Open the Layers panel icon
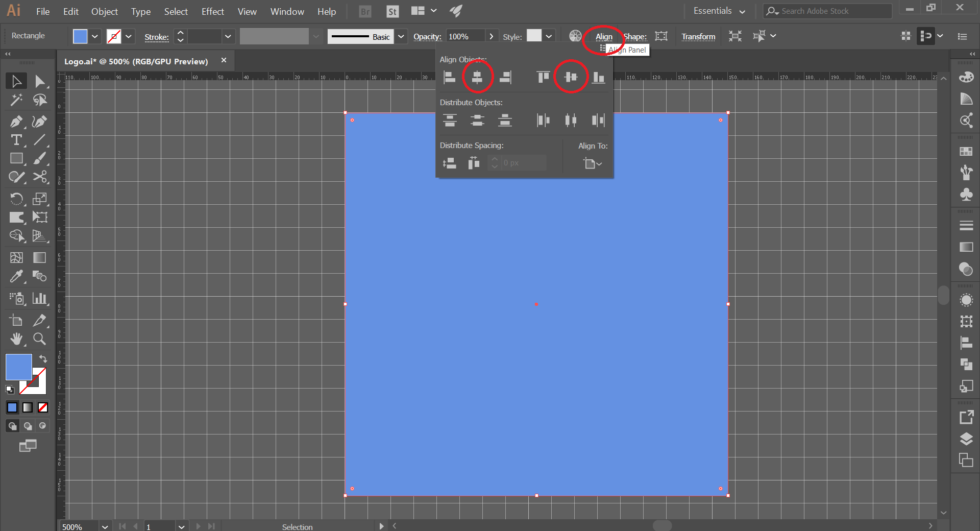Screen dimensions: 980x531 click(966, 439)
